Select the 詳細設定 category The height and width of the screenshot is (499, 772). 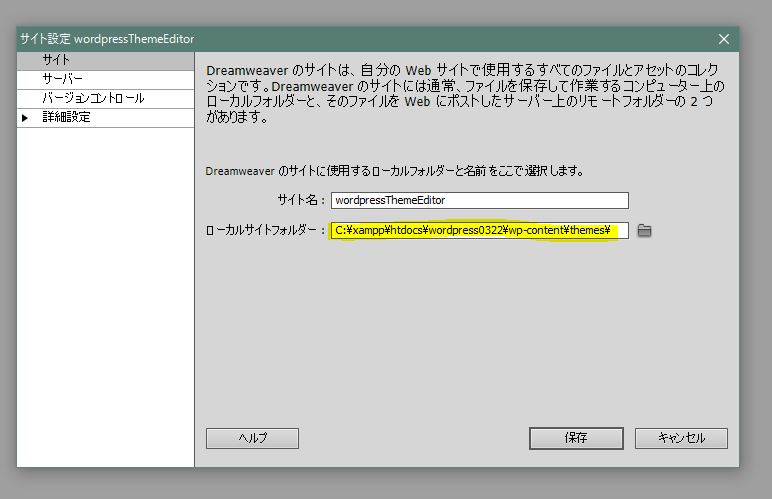click(106, 118)
